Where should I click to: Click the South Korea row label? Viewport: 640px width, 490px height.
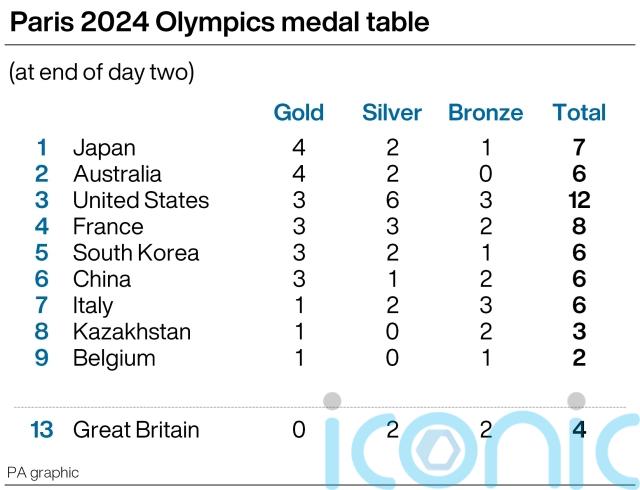pos(136,253)
